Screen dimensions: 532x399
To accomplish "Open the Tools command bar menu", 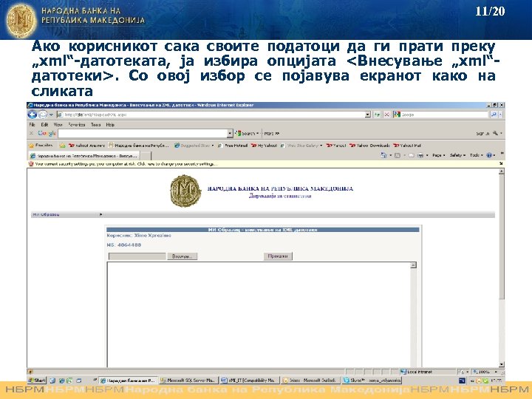I will click(x=476, y=155).
